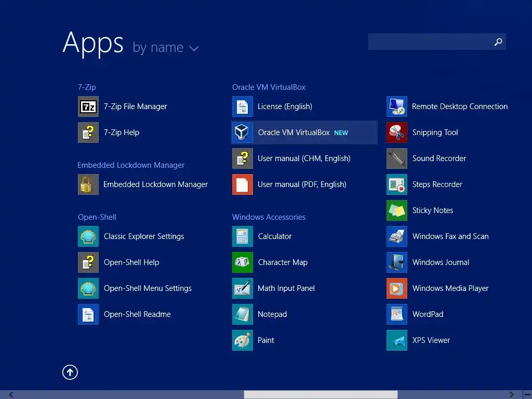Click the 'Sticky Notes' label
Screen dimensions: 532x399
[x=433, y=210]
